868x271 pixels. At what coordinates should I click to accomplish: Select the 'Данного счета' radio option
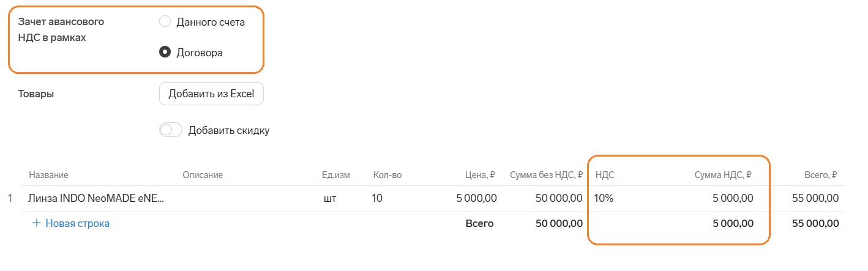(165, 22)
